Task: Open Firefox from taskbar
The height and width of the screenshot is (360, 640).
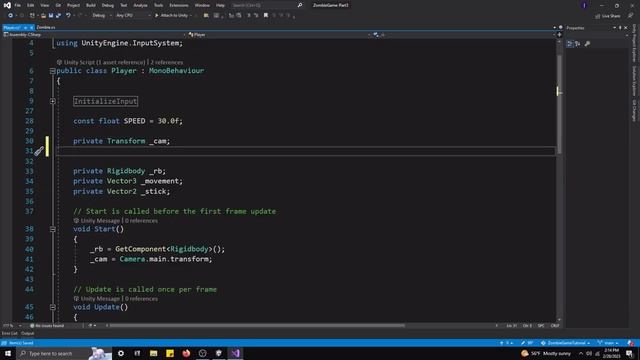Action: pos(186,353)
